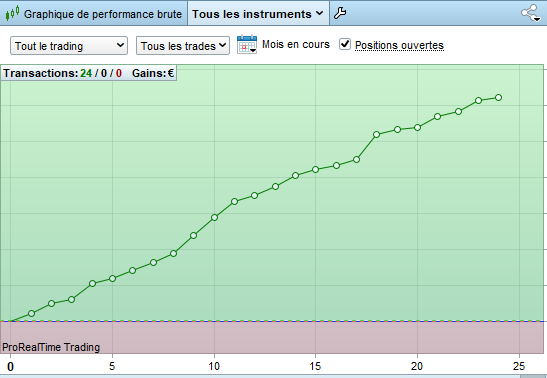The image size is (547, 378).
Task: Select the data point at trade 15
Action: [x=315, y=169]
